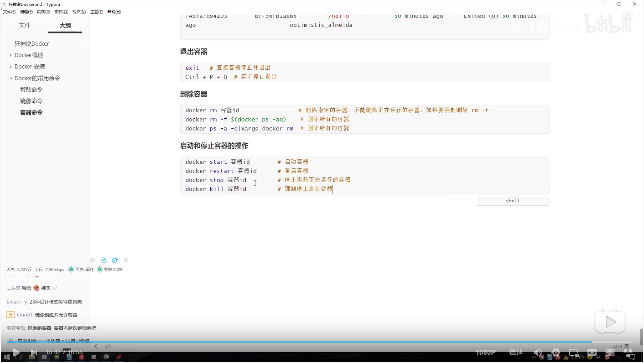644x363 pixels.
Task: Open the 格式(O) menu
Action: coord(62,12)
